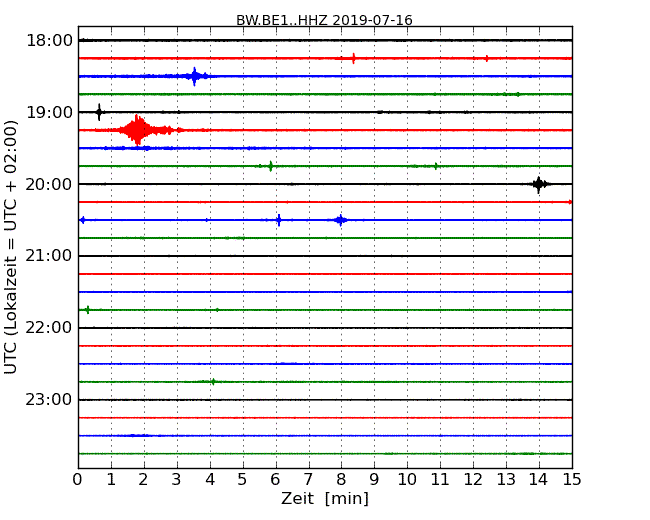
Task: Click the Zeit [min] axis label
Action: click(325, 498)
